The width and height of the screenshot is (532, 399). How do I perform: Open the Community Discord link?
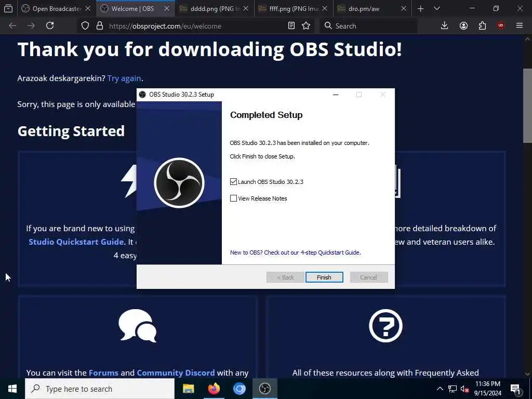pos(176,373)
